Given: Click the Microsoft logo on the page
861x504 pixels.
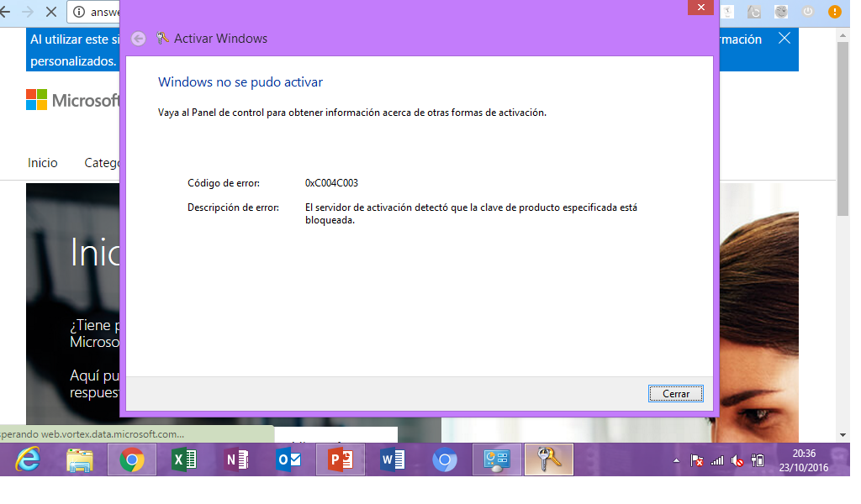Looking at the screenshot, I should [72, 100].
